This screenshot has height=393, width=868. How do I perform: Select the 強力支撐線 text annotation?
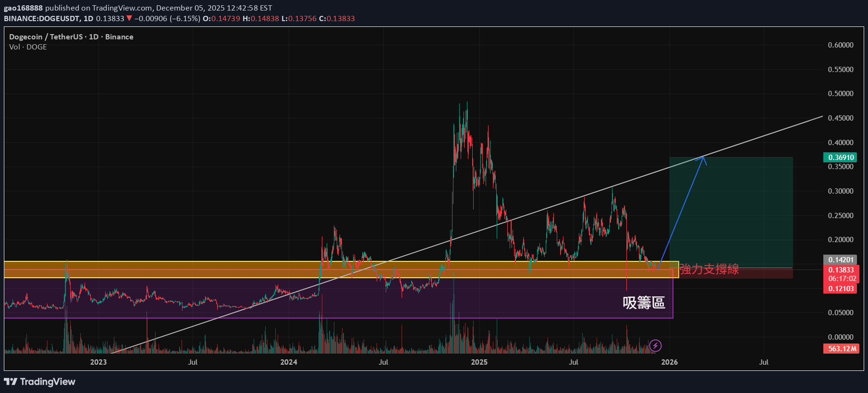tap(709, 269)
